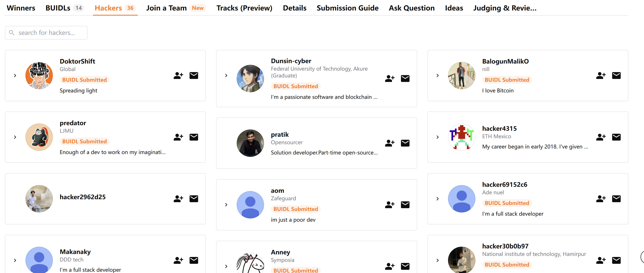
Task: Expand the hacker4315 card chevron
Action: (x=438, y=137)
